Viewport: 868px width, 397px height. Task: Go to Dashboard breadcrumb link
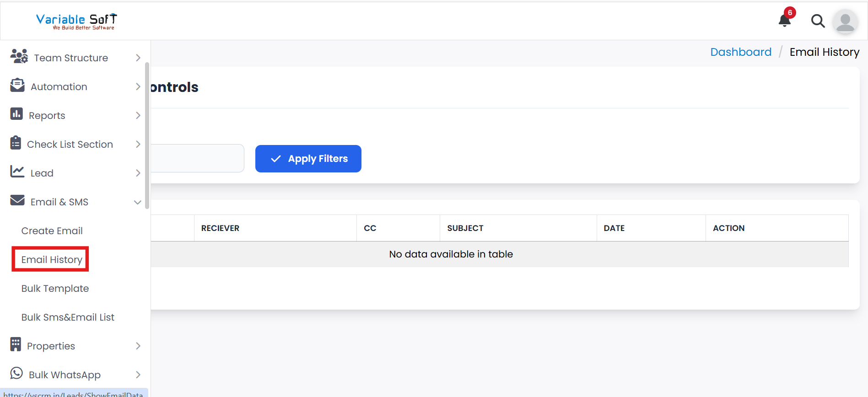pos(740,52)
